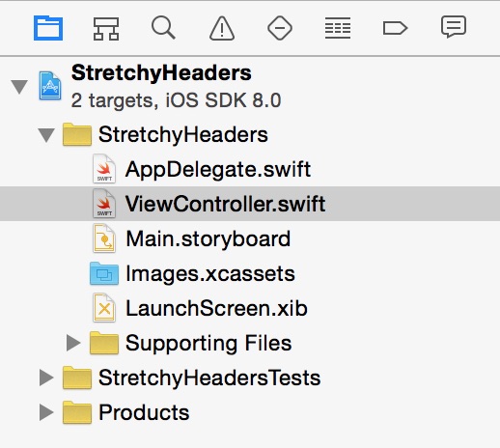Open the Project navigator folder icon
The image size is (500, 448).
point(48,28)
